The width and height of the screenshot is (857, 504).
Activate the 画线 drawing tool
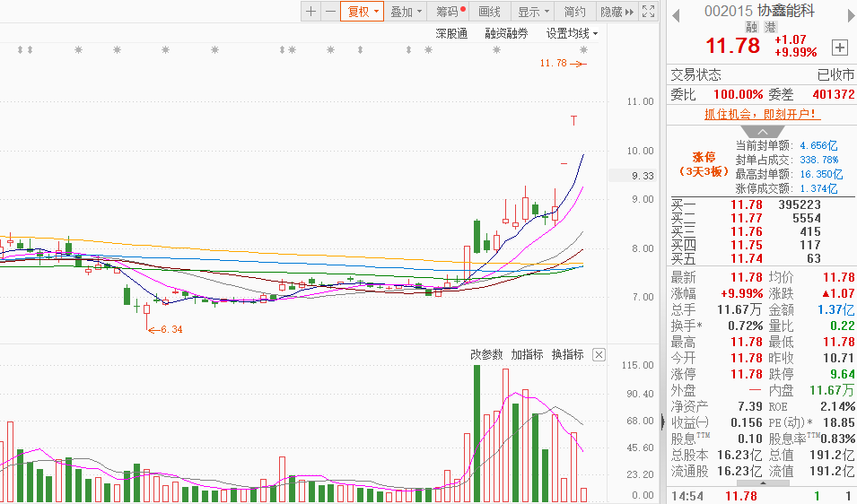point(489,12)
